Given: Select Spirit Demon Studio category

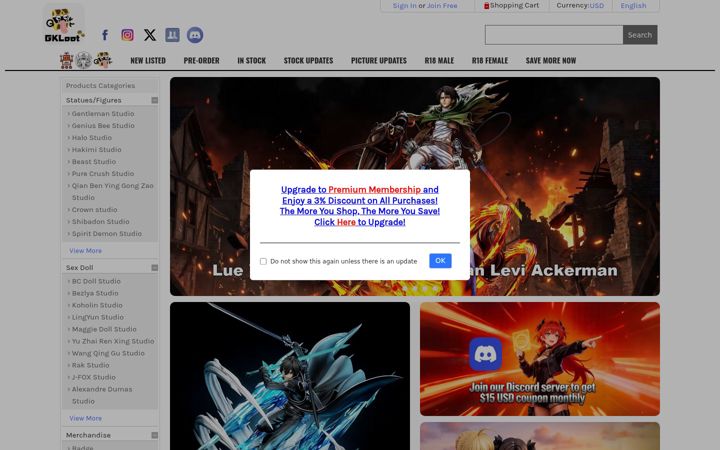Looking at the screenshot, I should tap(107, 233).
